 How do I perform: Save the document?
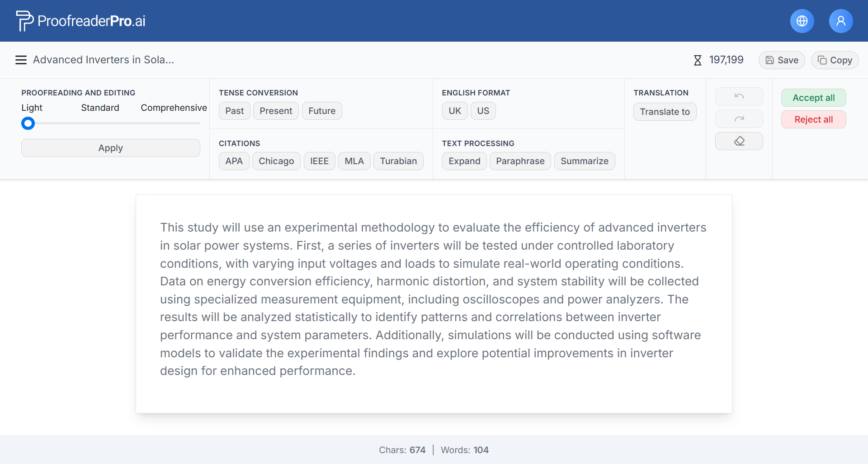pyautogui.click(x=782, y=60)
